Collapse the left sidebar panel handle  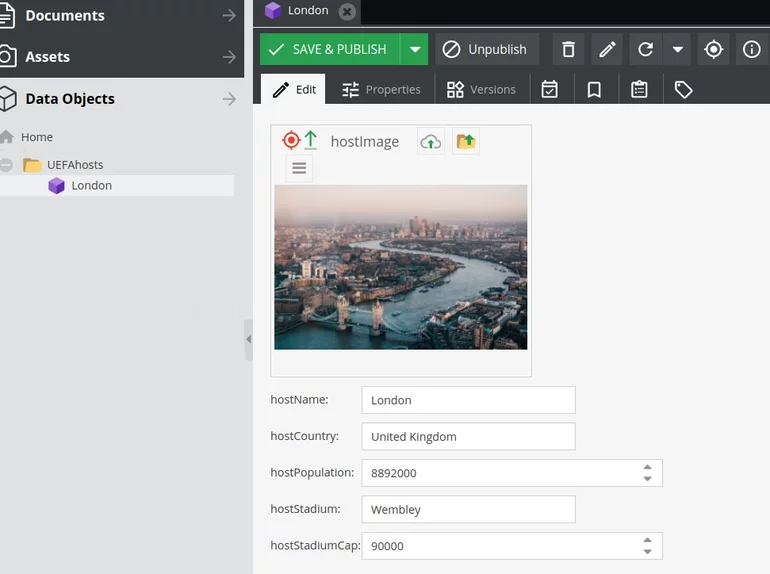[x=248, y=339]
